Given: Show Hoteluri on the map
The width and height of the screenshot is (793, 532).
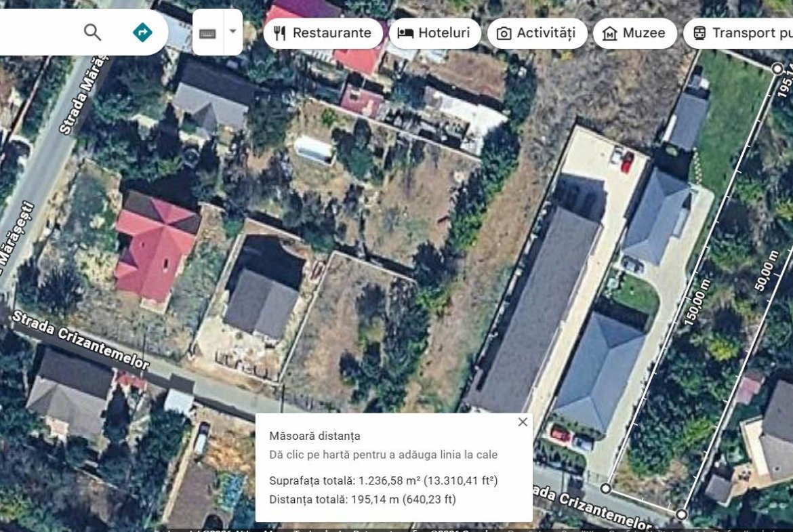Looking at the screenshot, I should click(434, 33).
